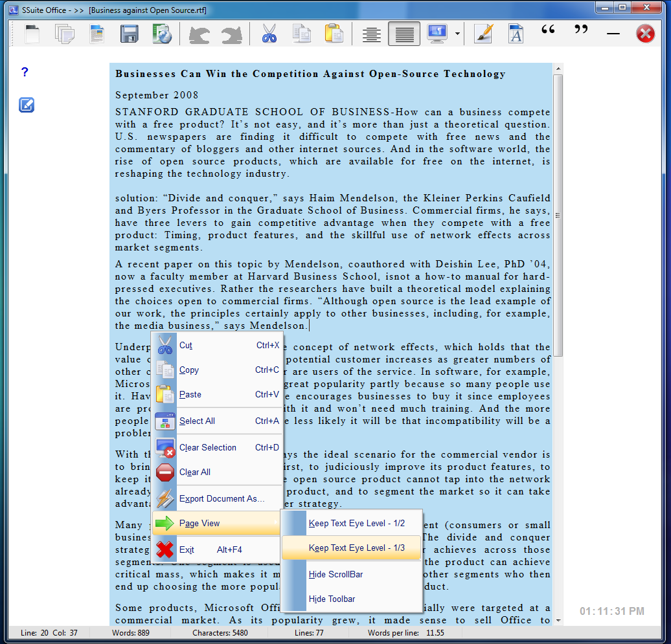This screenshot has height=644, width=671.
Task: Click the vertical scrollbar thumb
Action: 558,215
